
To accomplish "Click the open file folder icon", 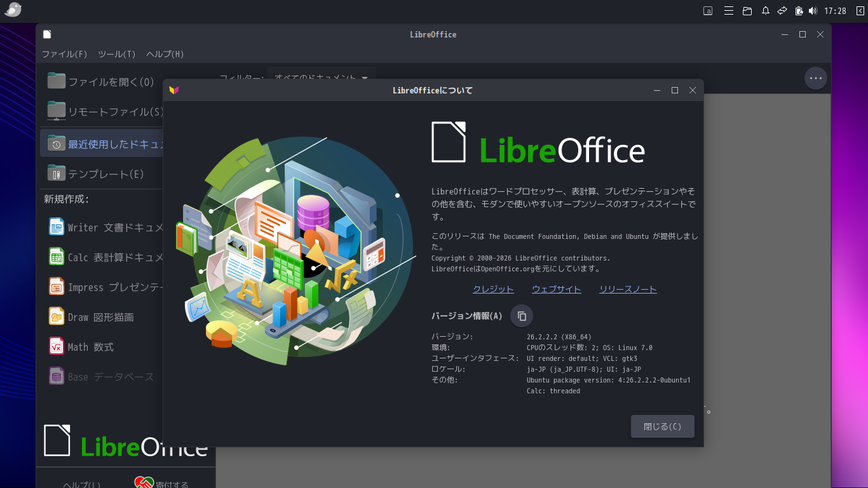I will tap(57, 81).
